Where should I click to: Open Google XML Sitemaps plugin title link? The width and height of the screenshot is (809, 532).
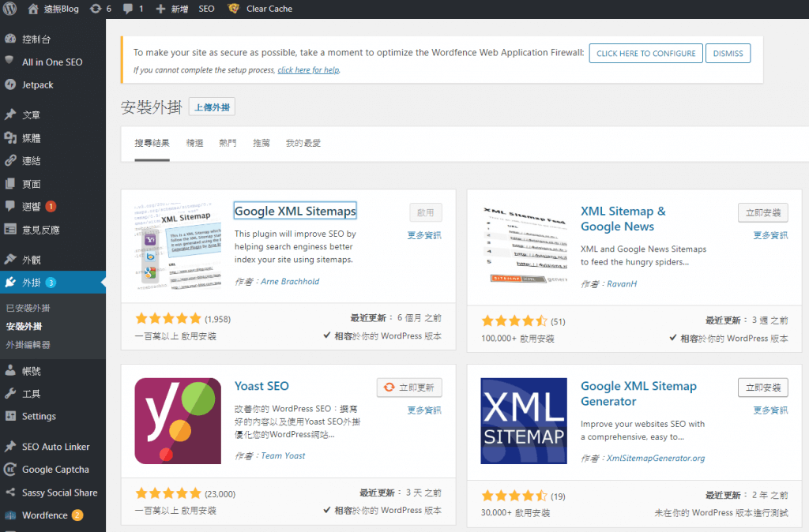[295, 211]
